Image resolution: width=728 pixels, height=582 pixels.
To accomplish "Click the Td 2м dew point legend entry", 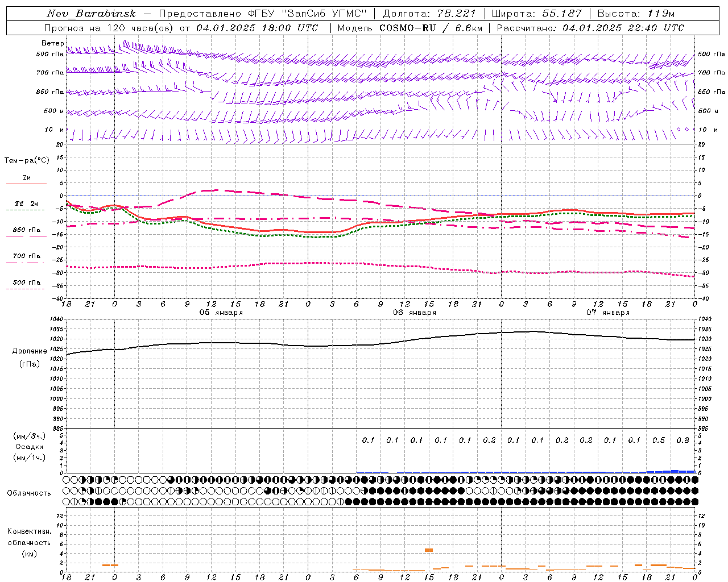I will pos(27,203).
